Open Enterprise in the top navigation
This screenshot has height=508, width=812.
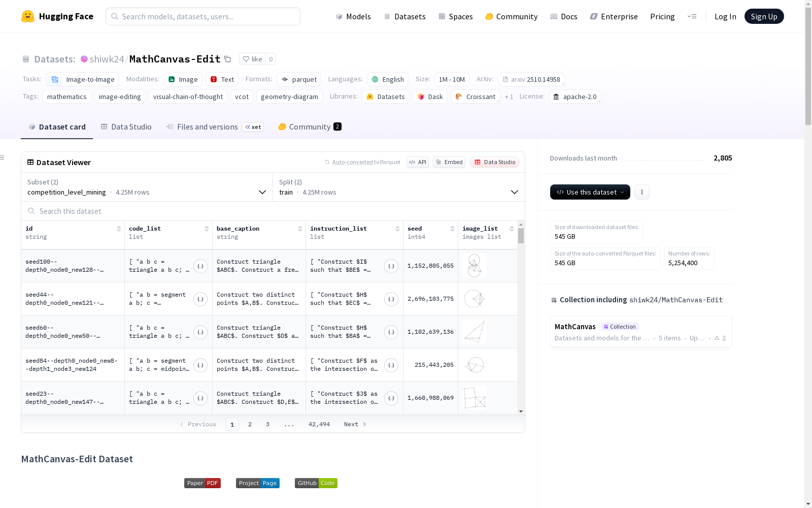(614, 16)
